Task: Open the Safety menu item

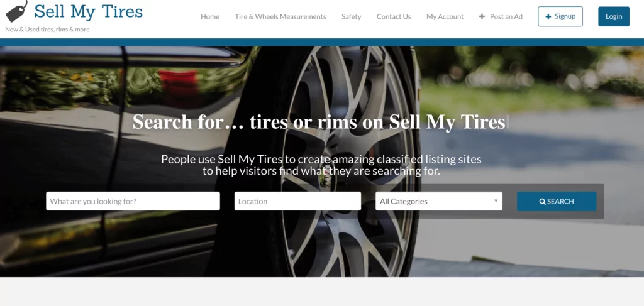Action: point(351,16)
